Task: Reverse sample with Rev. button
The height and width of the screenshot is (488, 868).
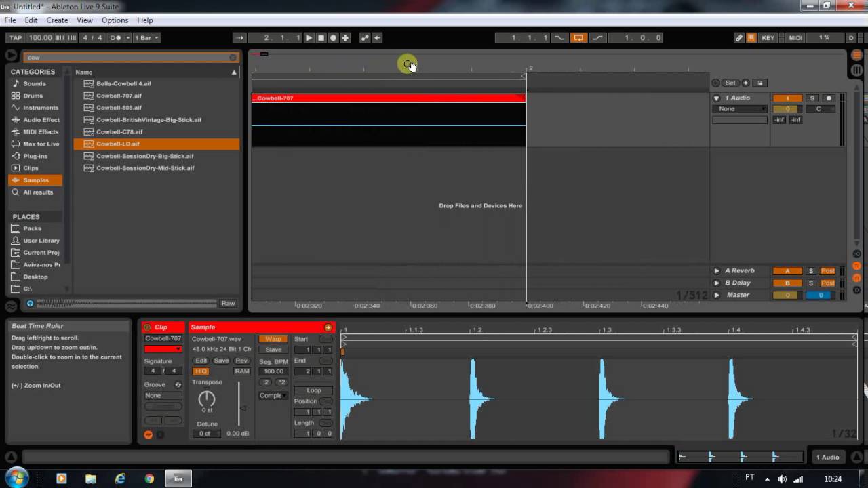Action: point(242,361)
